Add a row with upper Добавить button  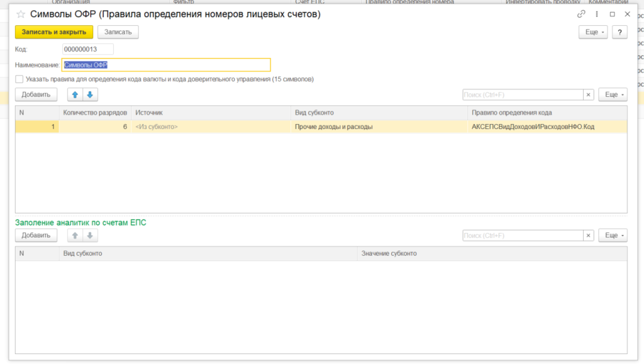click(x=36, y=94)
